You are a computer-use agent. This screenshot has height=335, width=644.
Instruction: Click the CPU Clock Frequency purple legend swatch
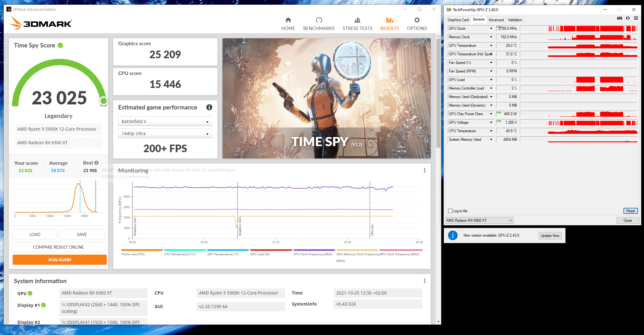pyautogui.click(x=314, y=250)
